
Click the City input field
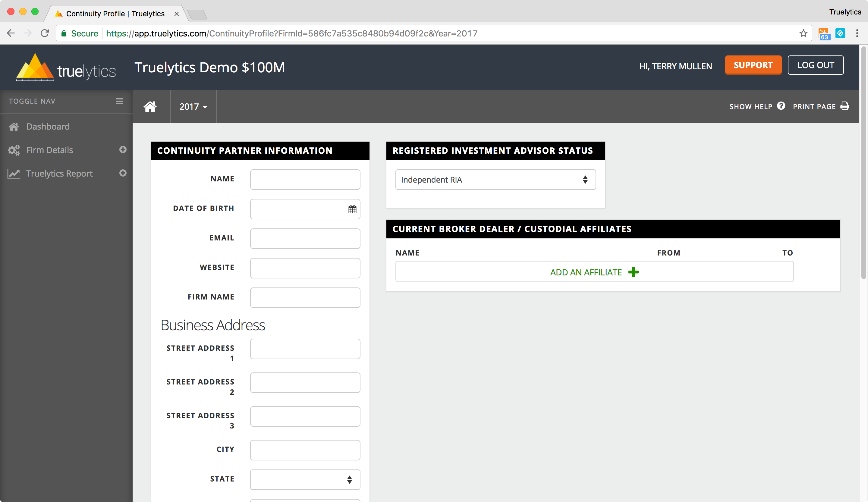coord(305,450)
